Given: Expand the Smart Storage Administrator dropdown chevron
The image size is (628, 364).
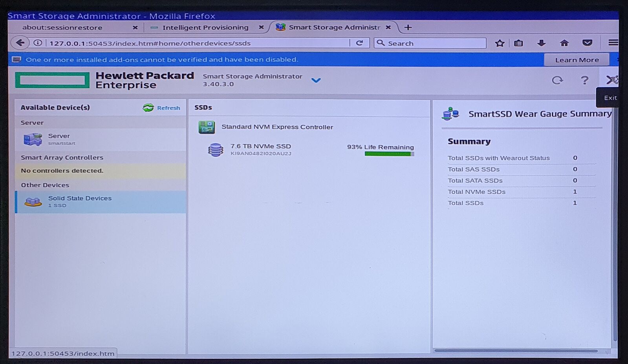Looking at the screenshot, I should [x=316, y=80].
